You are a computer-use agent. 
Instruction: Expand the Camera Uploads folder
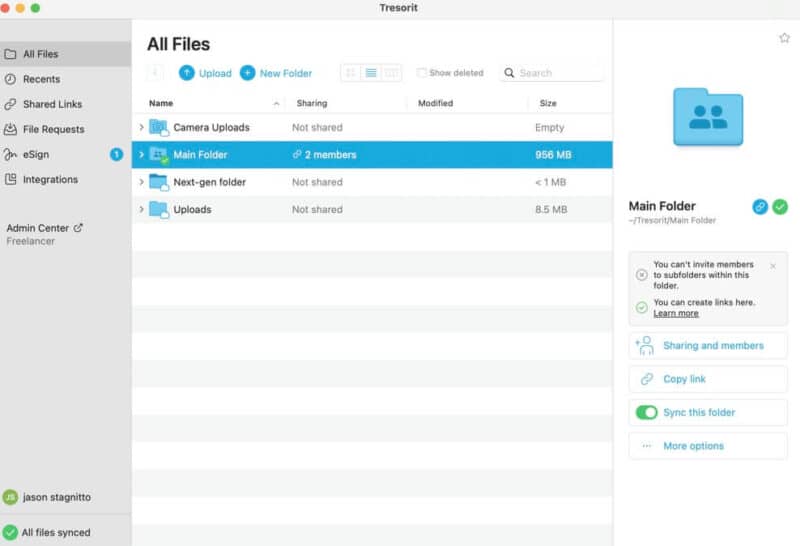point(141,127)
